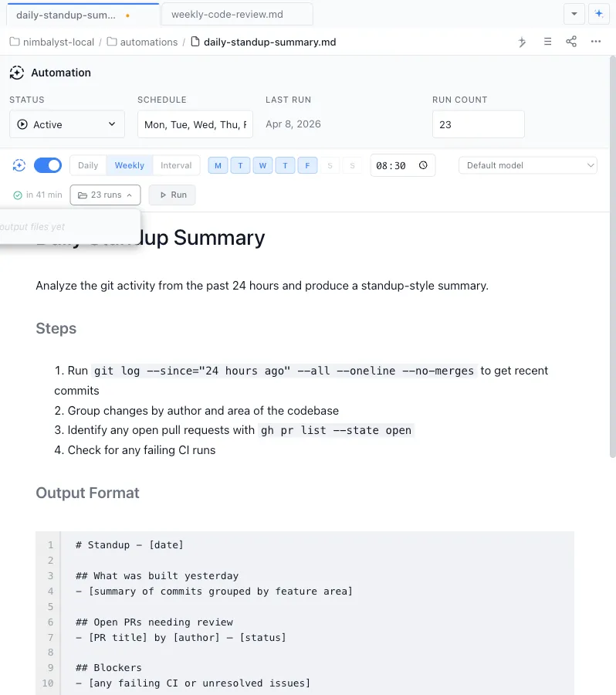Click the Run Count field showing 23
616x695 pixels.
tap(478, 124)
